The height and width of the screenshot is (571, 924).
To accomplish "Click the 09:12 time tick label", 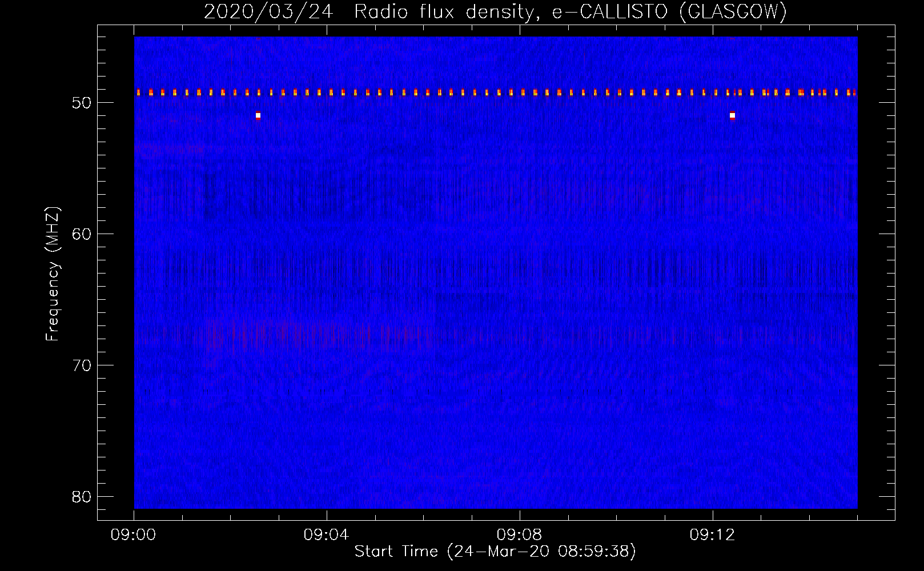I will tap(713, 535).
